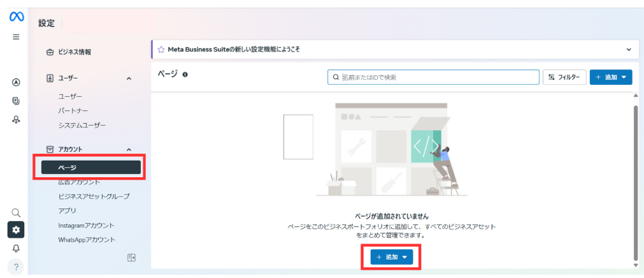The image size is (644, 278).
Task: Collapse the アカウント section chevron
Action: tap(129, 150)
